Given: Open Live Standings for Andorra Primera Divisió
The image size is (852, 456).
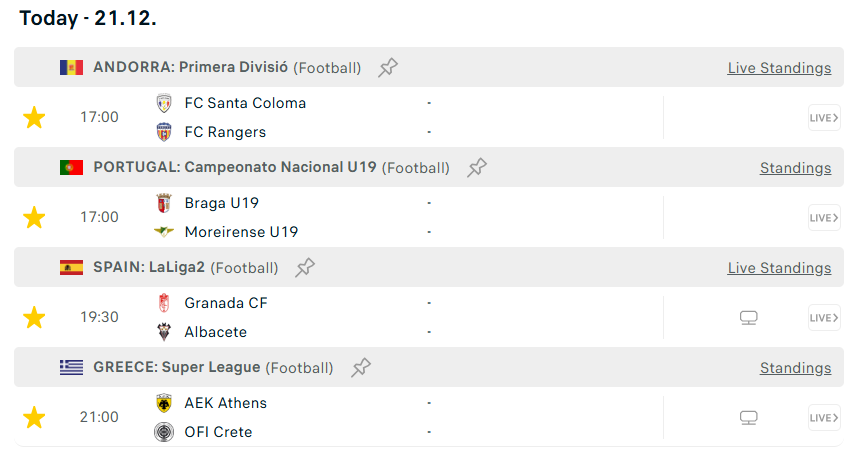Looking at the screenshot, I should 779,68.
